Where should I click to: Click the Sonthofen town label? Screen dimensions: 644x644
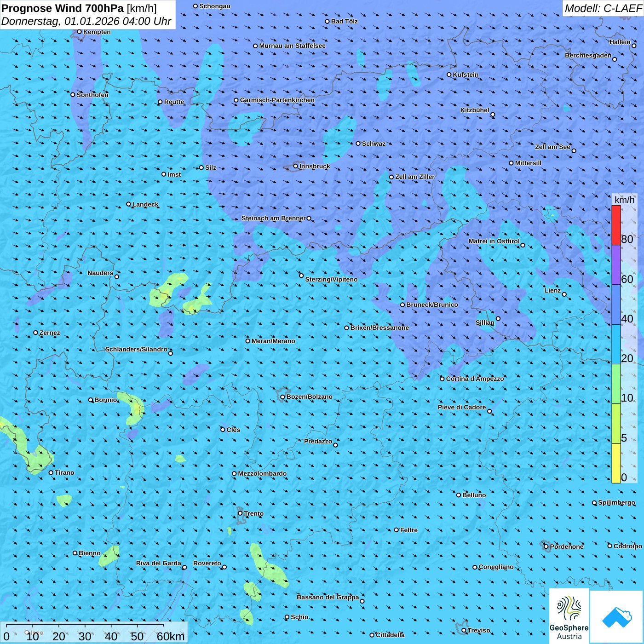coord(92,95)
